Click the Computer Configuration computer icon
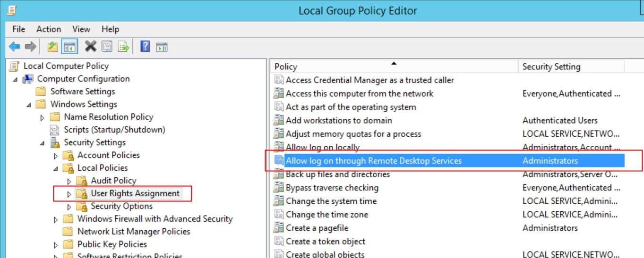Viewport: 644px width, 258px height. click(28, 79)
